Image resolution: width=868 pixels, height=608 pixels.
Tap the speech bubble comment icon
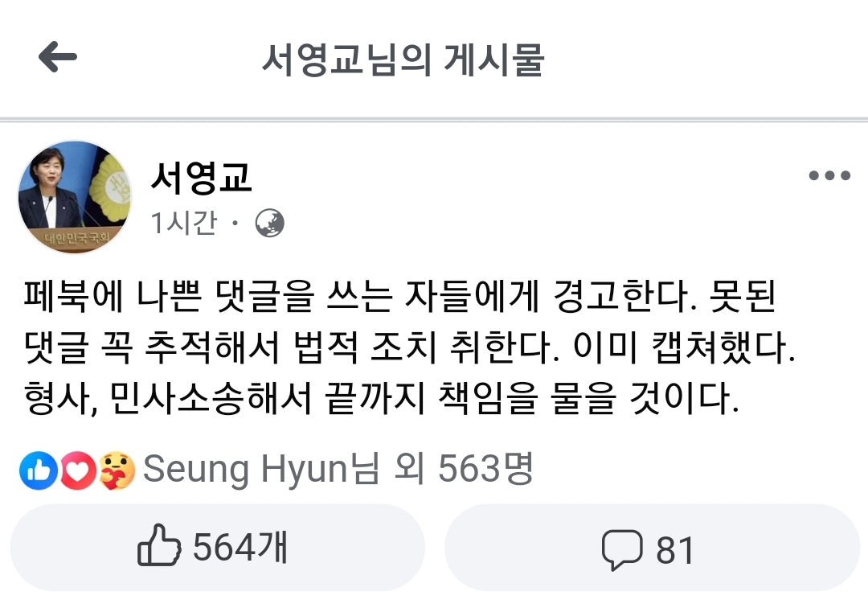click(622, 549)
